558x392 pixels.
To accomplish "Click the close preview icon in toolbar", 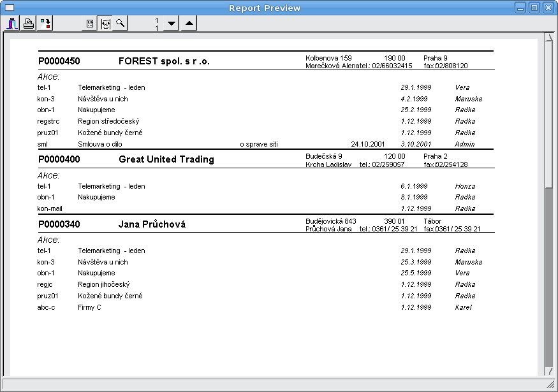I will [12, 24].
